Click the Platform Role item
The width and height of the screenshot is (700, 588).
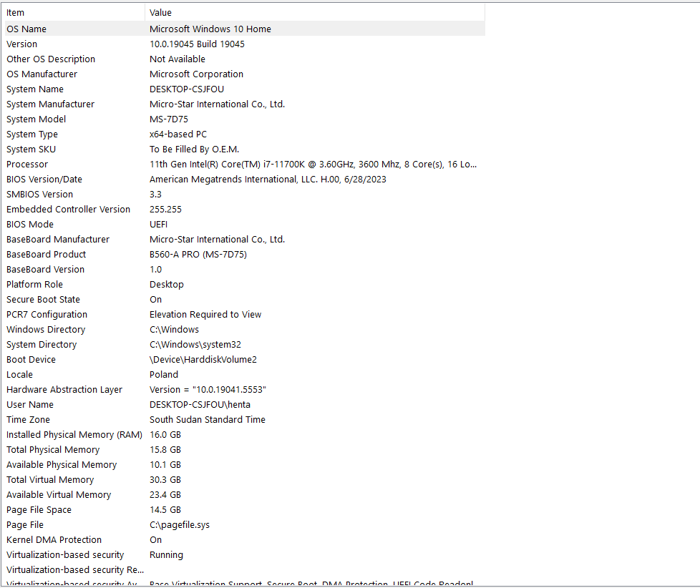click(x=34, y=284)
